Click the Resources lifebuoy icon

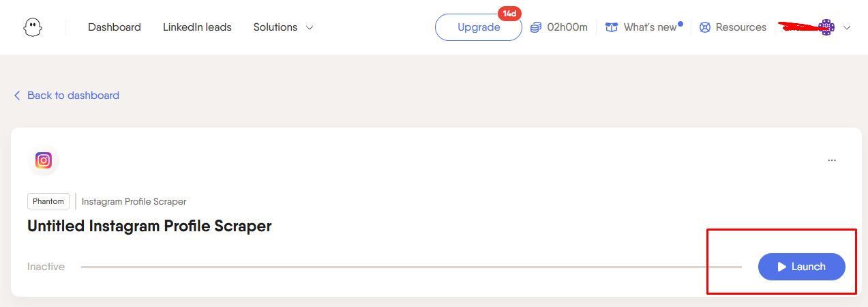705,27
